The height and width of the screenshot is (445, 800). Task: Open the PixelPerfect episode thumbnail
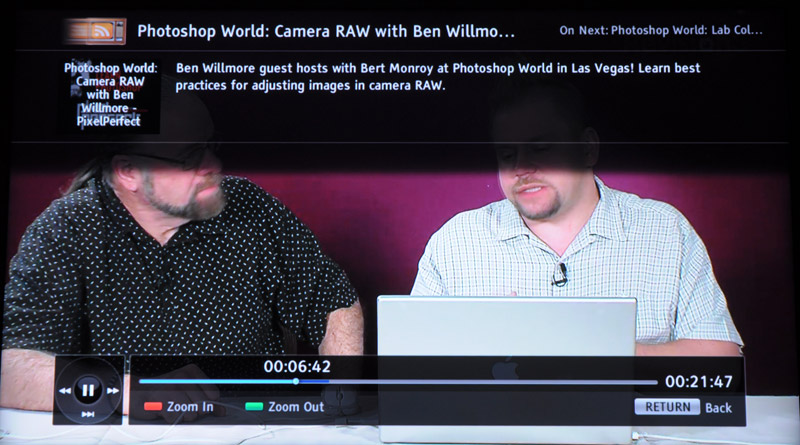tap(109, 94)
